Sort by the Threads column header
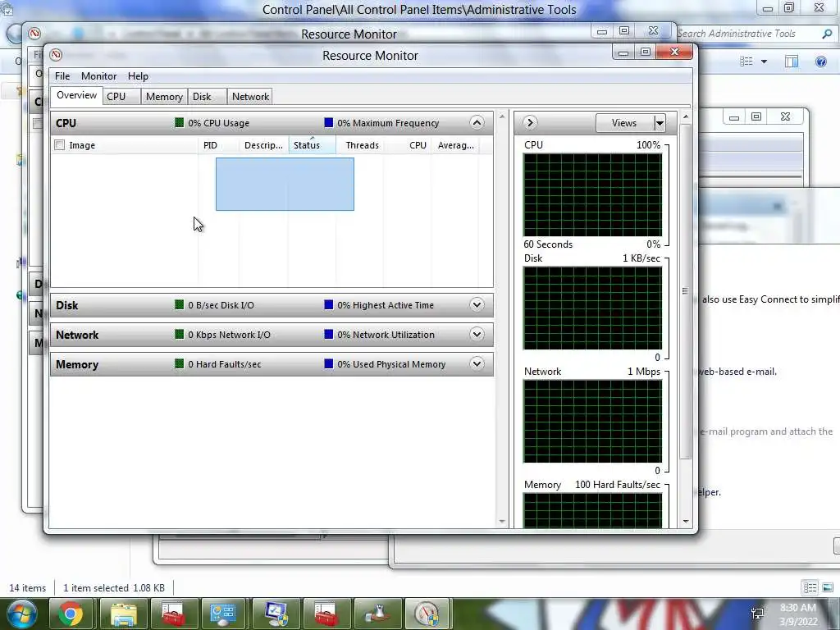 [359, 145]
